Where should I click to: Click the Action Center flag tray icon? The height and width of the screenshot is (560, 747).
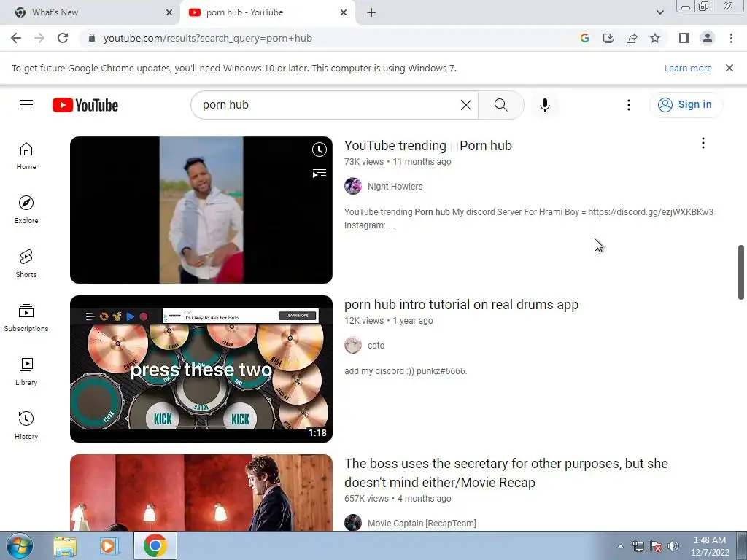tap(656, 546)
